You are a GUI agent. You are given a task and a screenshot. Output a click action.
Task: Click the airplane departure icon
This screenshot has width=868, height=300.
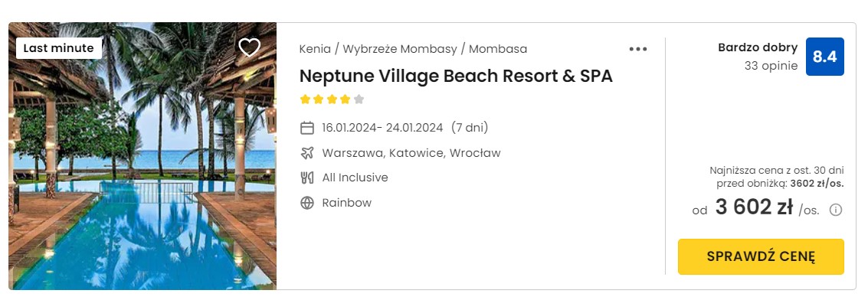pyautogui.click(x=306, y=153)
